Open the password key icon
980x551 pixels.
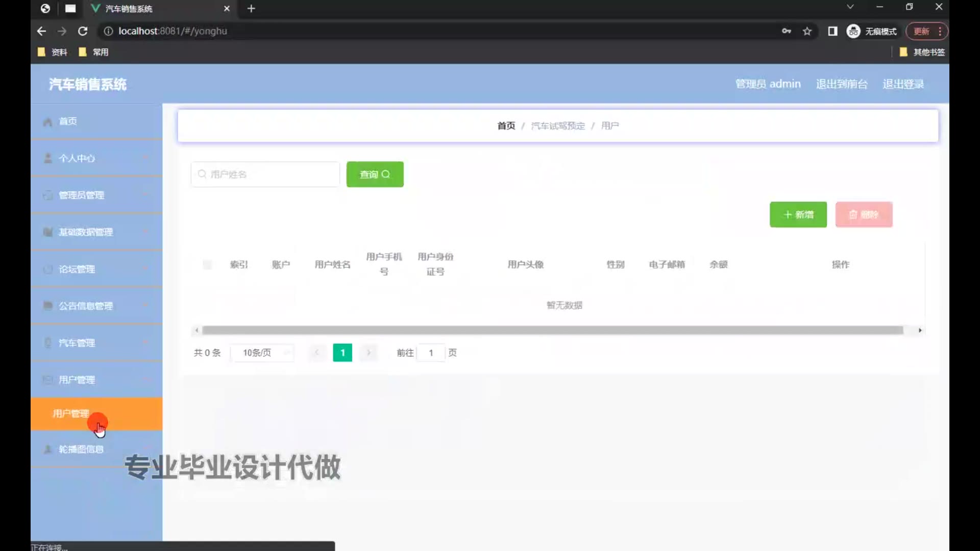[786, 31]
